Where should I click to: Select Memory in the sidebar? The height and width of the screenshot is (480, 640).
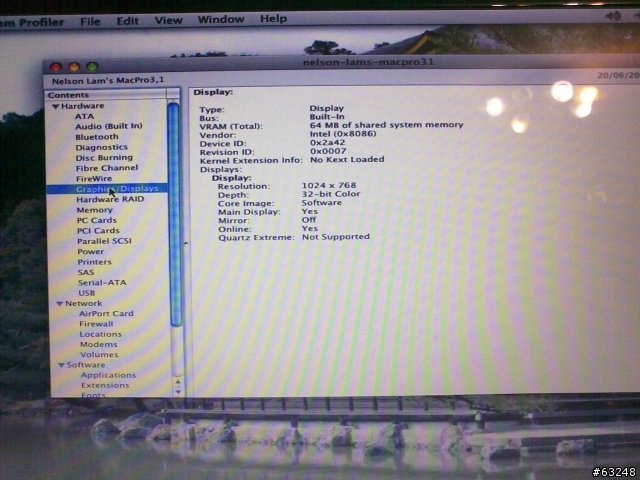[95, 210]
